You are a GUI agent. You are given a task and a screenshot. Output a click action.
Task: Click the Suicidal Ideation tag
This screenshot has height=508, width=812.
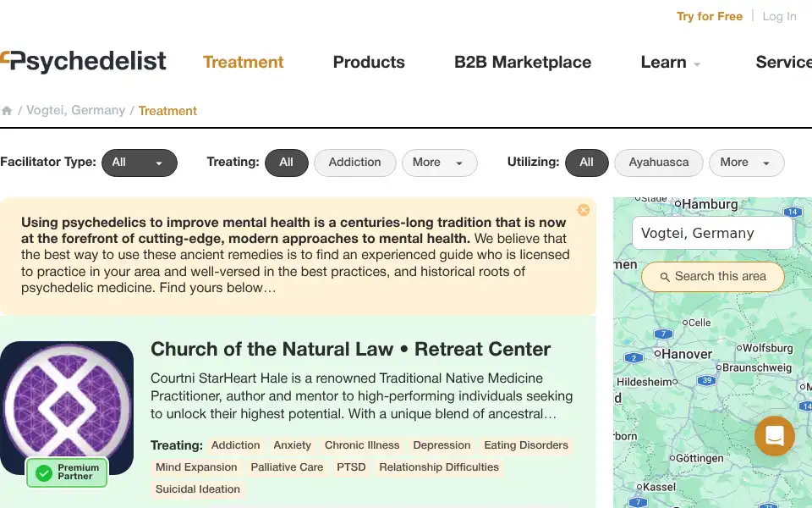pos(198,489)
